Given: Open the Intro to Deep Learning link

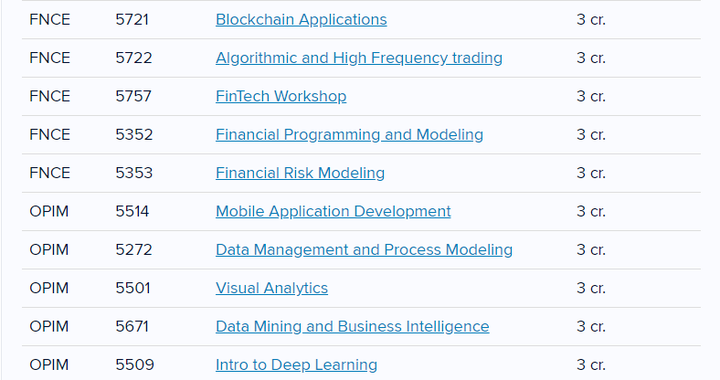Looking at the screenshot, I should click(297, 365).
